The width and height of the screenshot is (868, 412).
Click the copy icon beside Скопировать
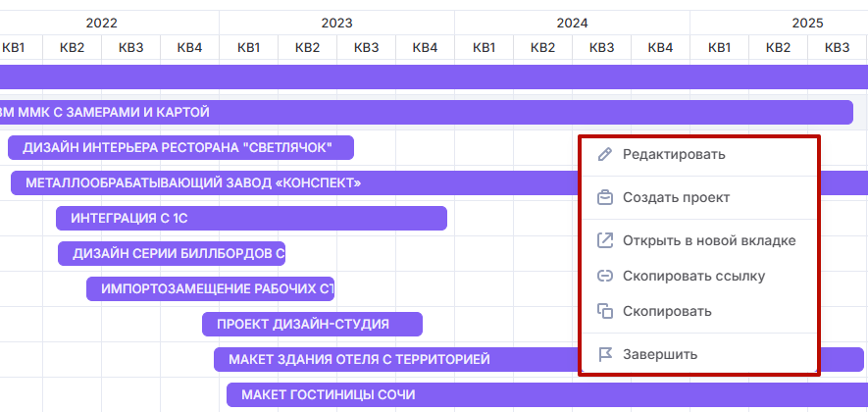point(605,311)
